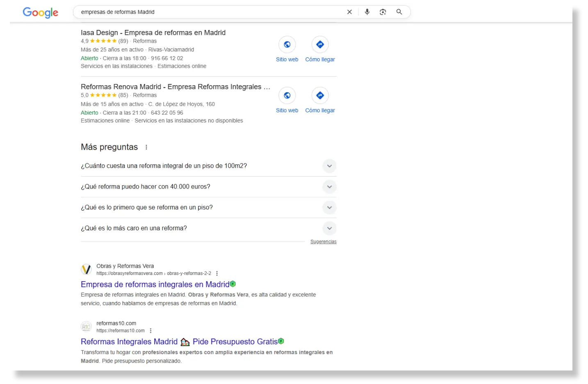Click the magnifying glass search icon

click(399, 12)
